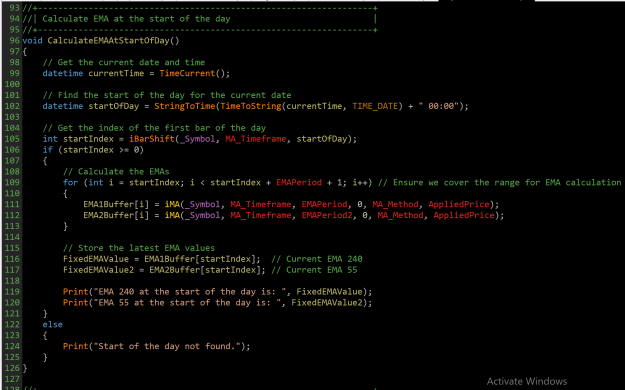Select iBarShift function on line 105
625x390 pixels.
point(152,139)
